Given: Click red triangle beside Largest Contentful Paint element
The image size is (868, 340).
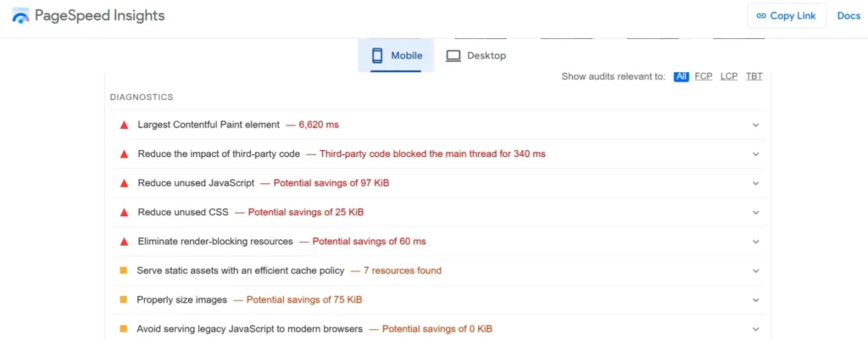Looking at the screenshot, I should click(x=124, y=125).
